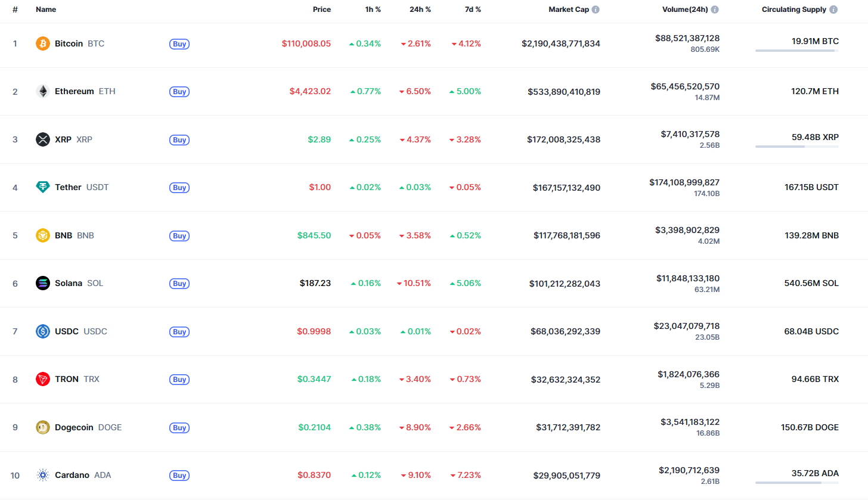Open the XRP coin name link

point(73,139)
